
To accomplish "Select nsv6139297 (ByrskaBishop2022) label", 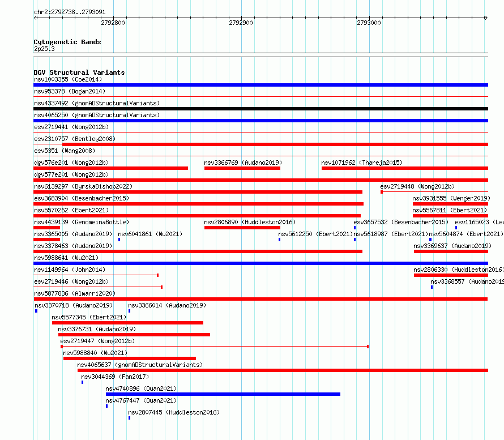I will click(83, 186).
